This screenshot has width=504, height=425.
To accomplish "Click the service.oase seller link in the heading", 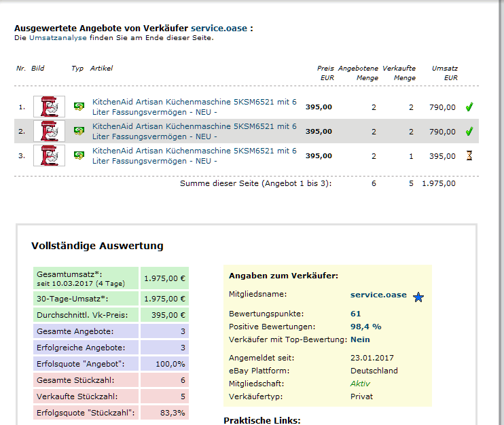I will pos(219,29).
